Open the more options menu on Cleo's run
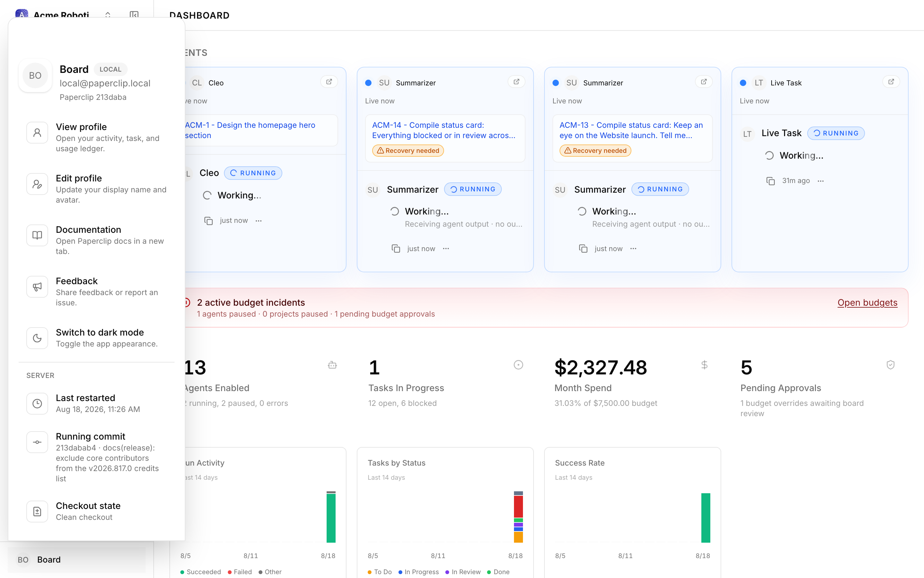The height and width of the screenshot is (578, 924). [x=259, y=221]
